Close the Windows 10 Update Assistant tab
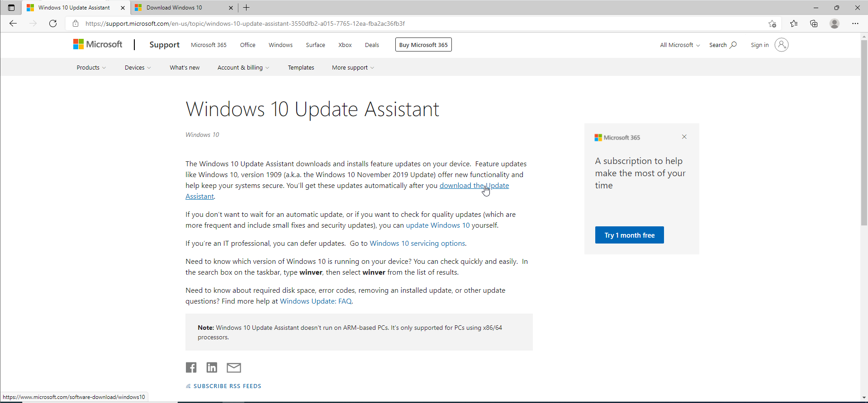The height and width of the screenshot is (403, 868). click(x=123, y=8)
